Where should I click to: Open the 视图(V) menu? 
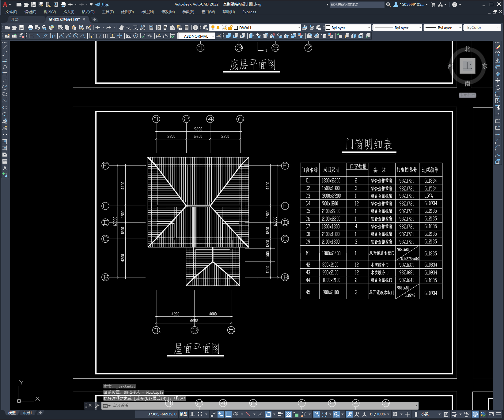pos(50,12)
